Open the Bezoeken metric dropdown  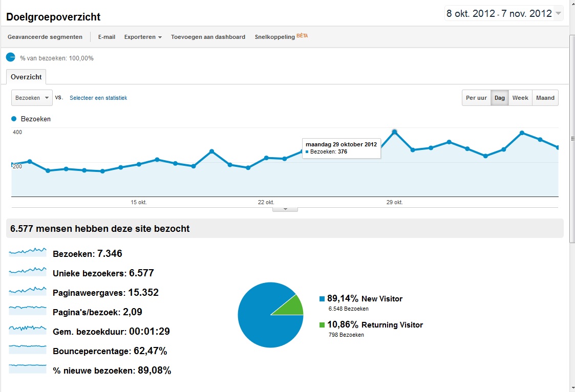pos(32,98)
